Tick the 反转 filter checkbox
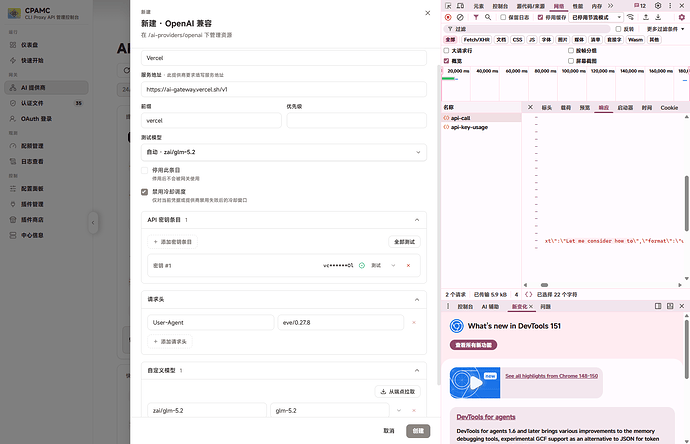Screen dimensions: 690x444 click(618, 29)
